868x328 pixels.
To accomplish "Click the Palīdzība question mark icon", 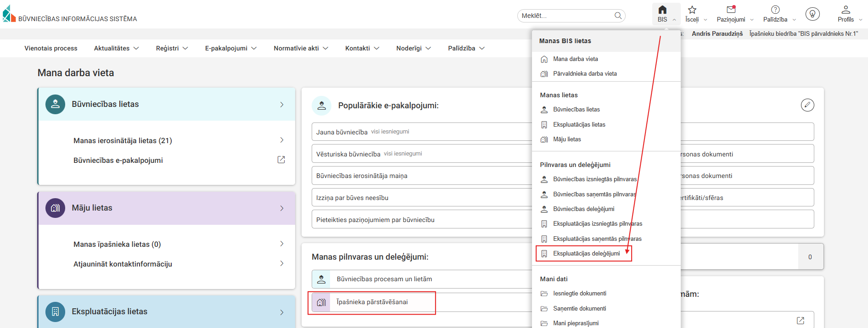I will [x=775, y=10].
